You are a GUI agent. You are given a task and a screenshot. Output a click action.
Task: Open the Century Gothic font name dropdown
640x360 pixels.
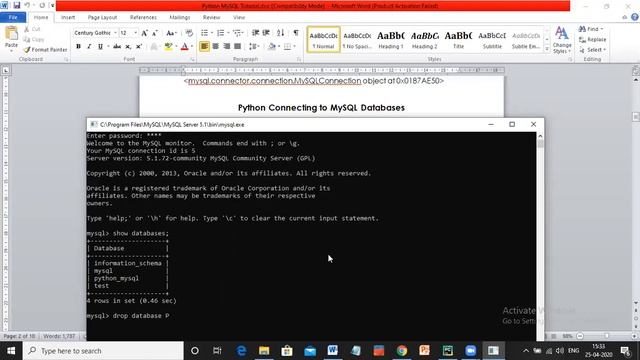(x=116, y=33)
